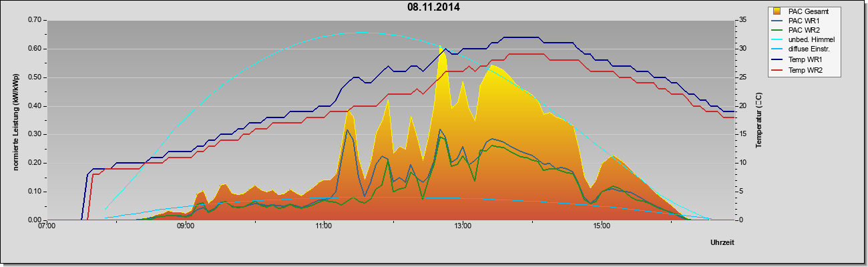868x267 pixels.
Task: Click the normierte Leistung axis label
Action: pyautogui.click(x=15, y=120)
